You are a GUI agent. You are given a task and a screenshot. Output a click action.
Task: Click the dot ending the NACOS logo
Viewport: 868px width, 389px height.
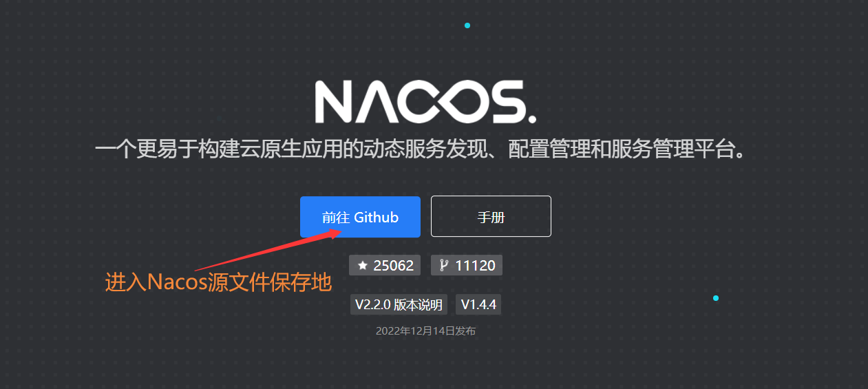click(x=531, y=119)
